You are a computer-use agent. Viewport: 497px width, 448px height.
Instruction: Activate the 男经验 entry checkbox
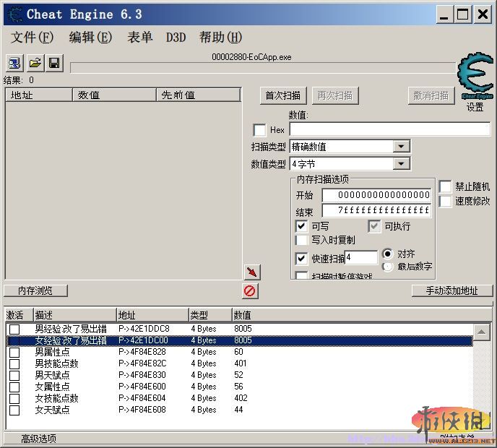[x=14, y=329]
